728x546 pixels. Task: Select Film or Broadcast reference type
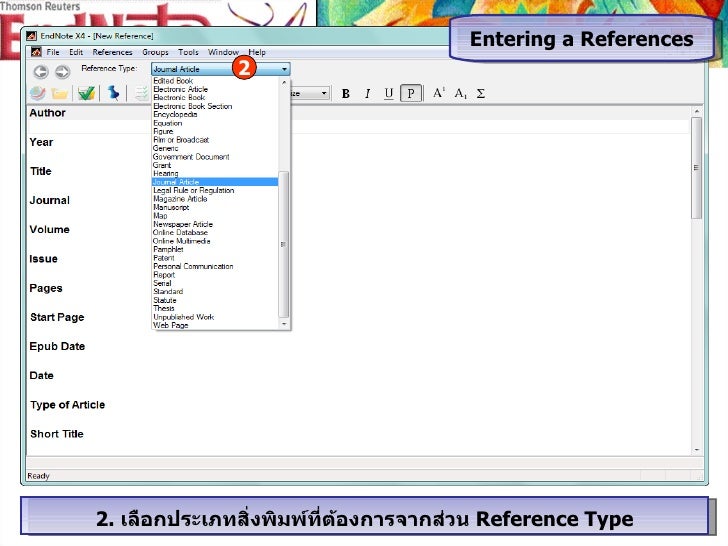[x=181, y=140]
